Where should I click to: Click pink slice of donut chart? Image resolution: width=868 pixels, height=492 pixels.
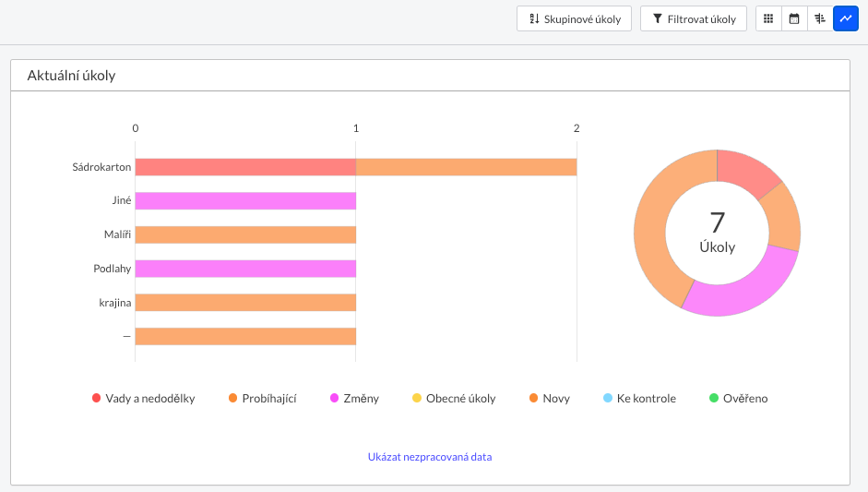744,288
